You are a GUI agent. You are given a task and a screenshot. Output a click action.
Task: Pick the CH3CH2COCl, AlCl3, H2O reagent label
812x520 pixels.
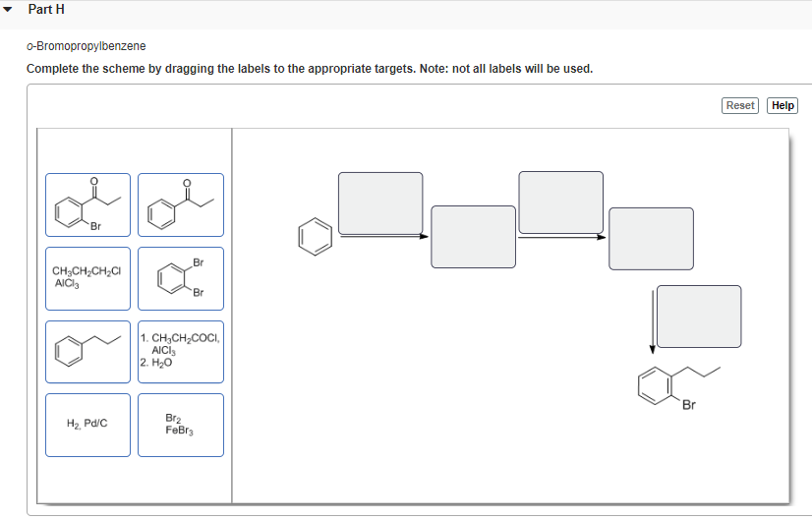point(181,352)
